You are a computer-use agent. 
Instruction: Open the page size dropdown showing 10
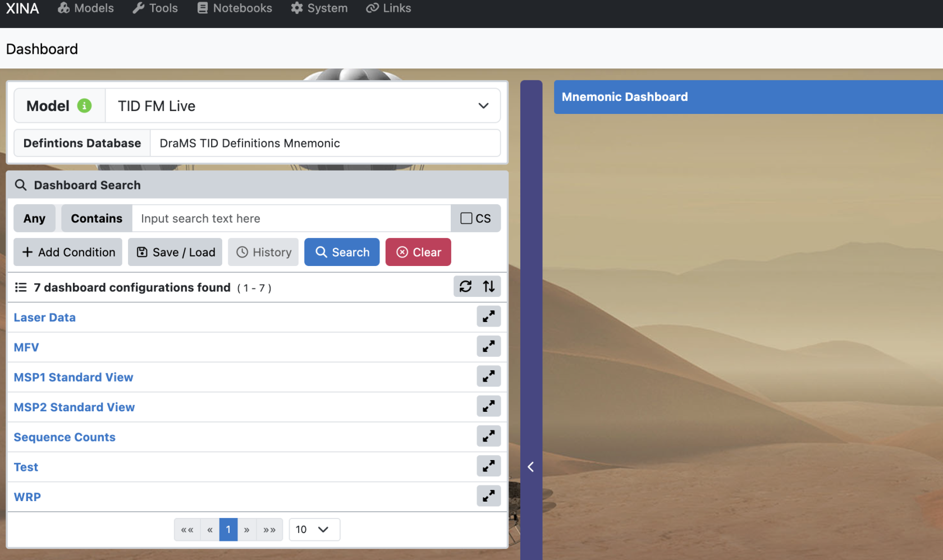click(x=314, y=529)
